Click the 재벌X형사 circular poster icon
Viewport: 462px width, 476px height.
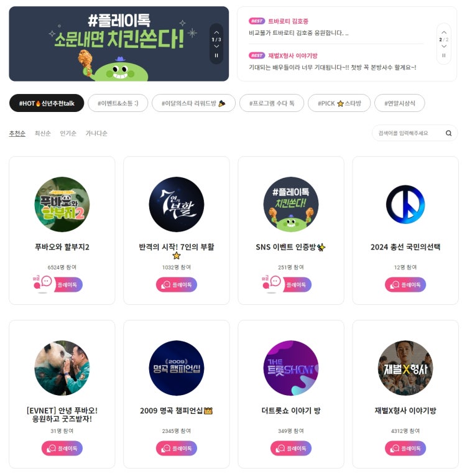[405, 368]
